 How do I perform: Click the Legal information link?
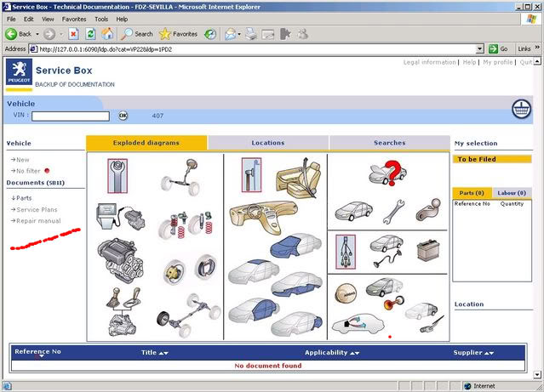tap(430, 62)
